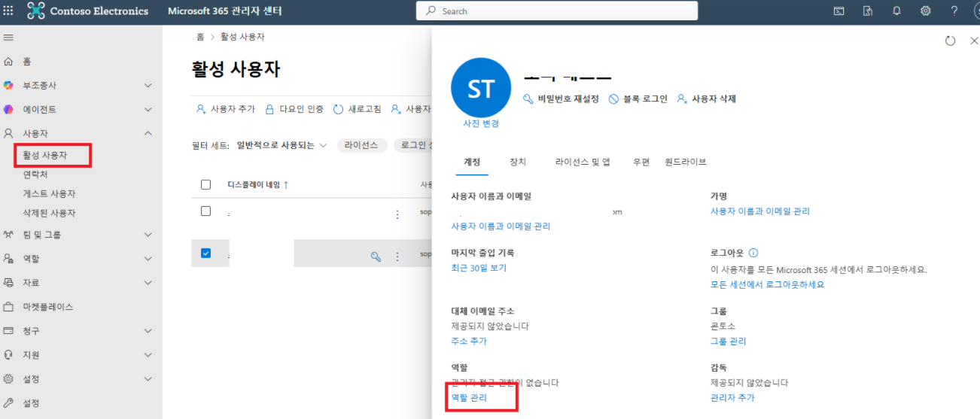Click the key icon in selected row

376,257
